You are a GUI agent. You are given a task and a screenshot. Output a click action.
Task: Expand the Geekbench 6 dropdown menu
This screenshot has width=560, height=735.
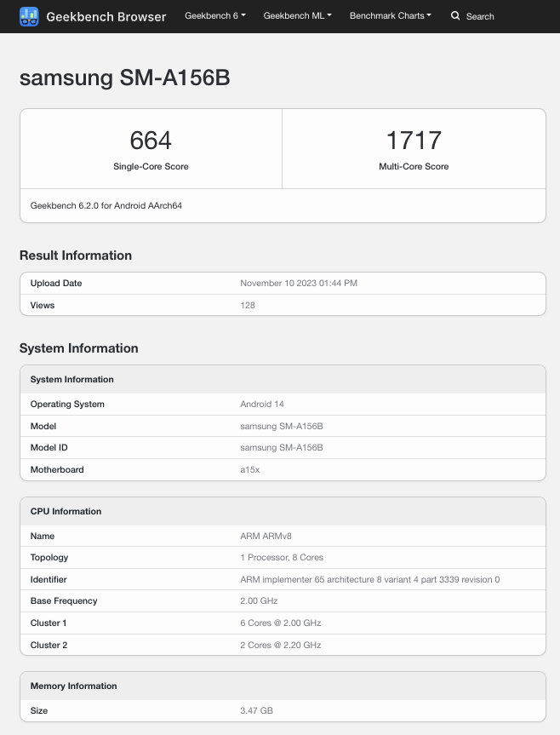(x=215, y=16)
